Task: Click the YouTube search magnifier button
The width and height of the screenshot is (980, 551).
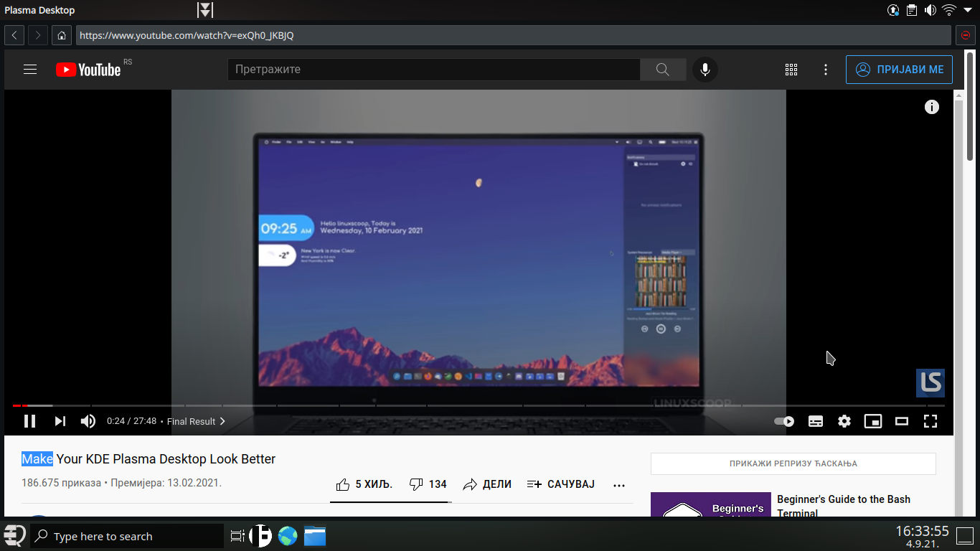Action: (663, 70)
